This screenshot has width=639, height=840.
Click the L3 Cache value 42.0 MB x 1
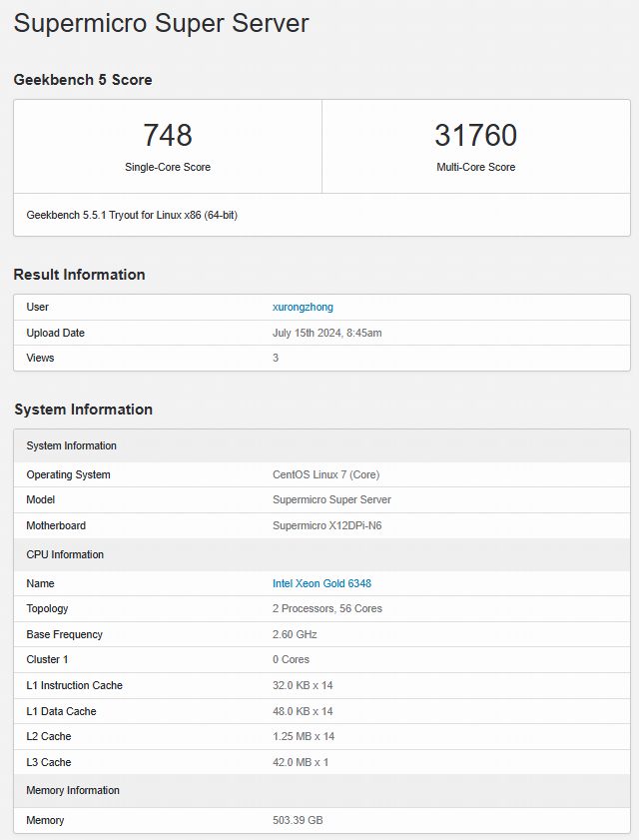click(301, 762)
